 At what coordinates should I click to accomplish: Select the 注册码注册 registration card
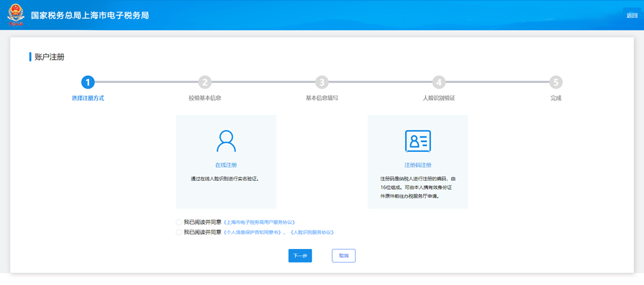click(x=417, y=161)
